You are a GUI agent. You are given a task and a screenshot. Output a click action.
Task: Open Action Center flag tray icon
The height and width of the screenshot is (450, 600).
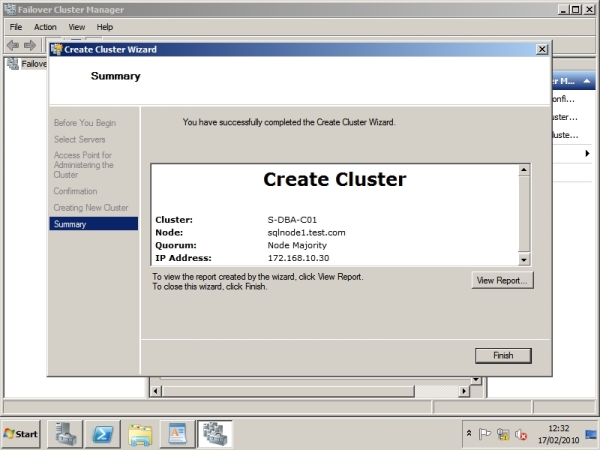(x=485, y=434)
